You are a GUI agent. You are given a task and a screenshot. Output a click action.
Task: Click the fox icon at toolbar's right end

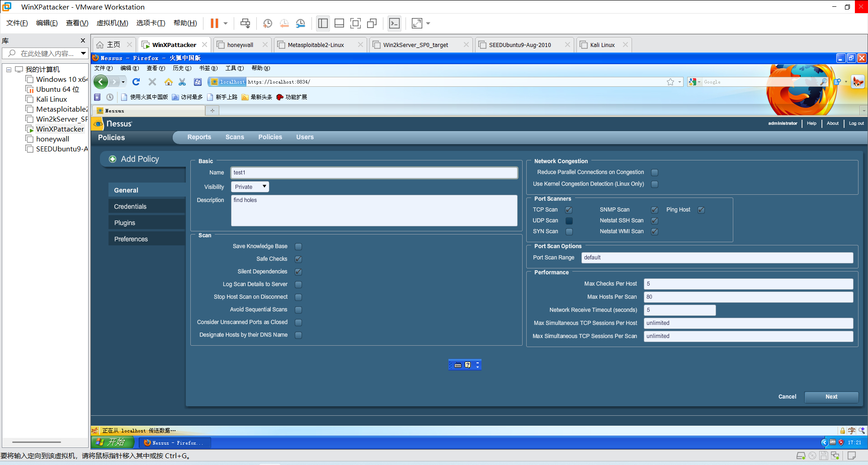pyautogui.click(x=858, y=82)
